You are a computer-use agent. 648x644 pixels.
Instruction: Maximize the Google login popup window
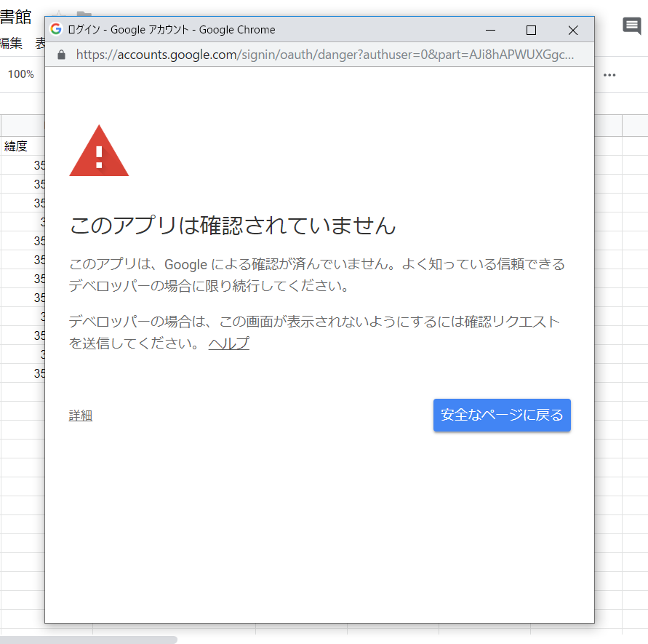pos(531,30)
